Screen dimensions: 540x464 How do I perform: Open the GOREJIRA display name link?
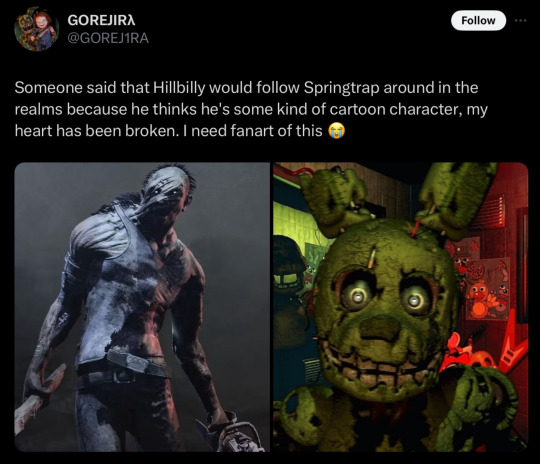101,20
